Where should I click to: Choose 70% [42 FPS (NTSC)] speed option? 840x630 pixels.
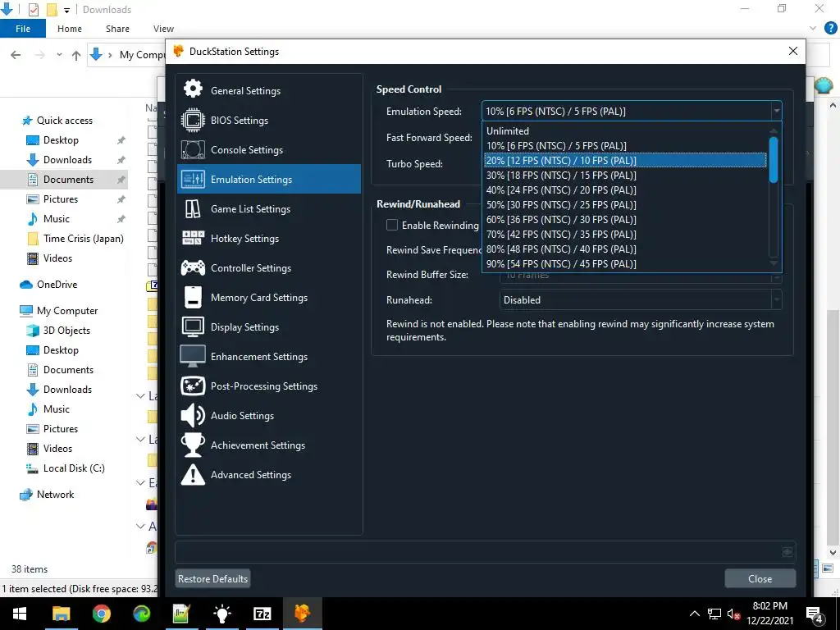point(626,234)
